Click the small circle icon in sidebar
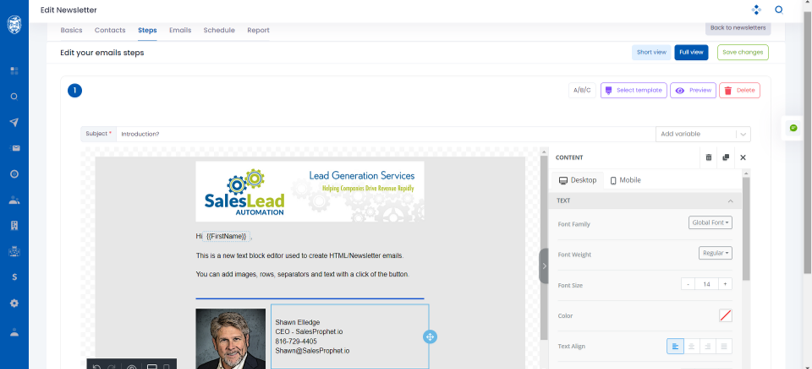 click(x=14, y=96)
